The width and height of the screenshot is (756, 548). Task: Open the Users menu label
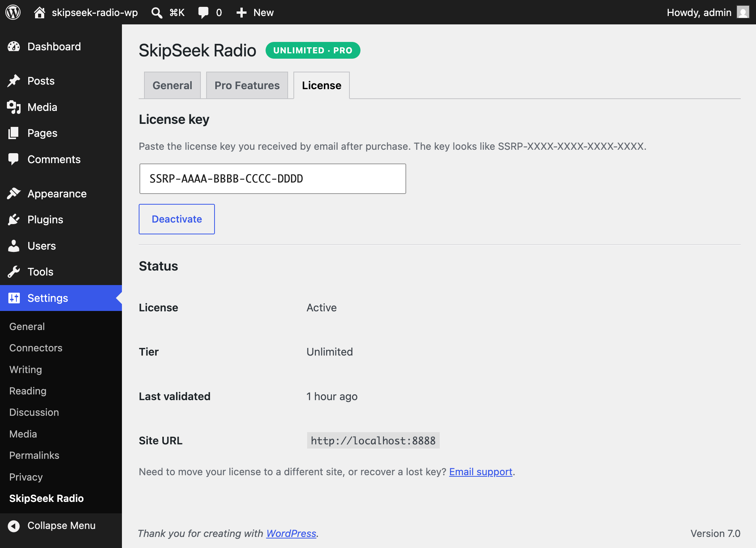pyautogui.click(x=42, y=246)
